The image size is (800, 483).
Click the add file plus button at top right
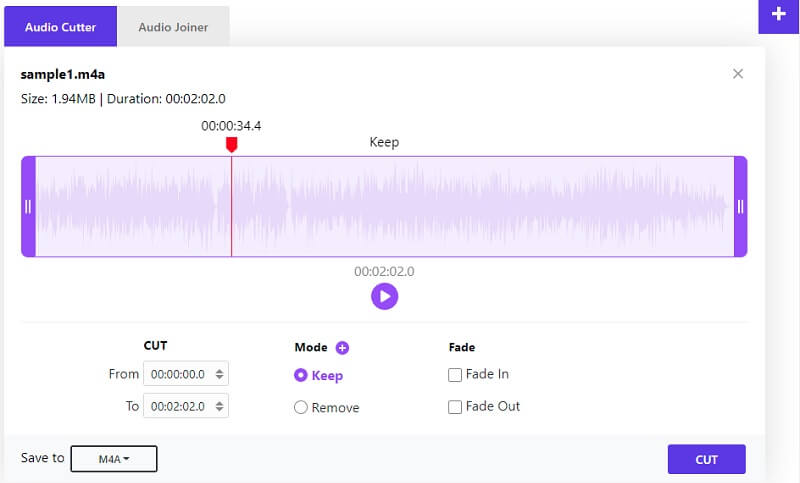[x=777, y=15]
